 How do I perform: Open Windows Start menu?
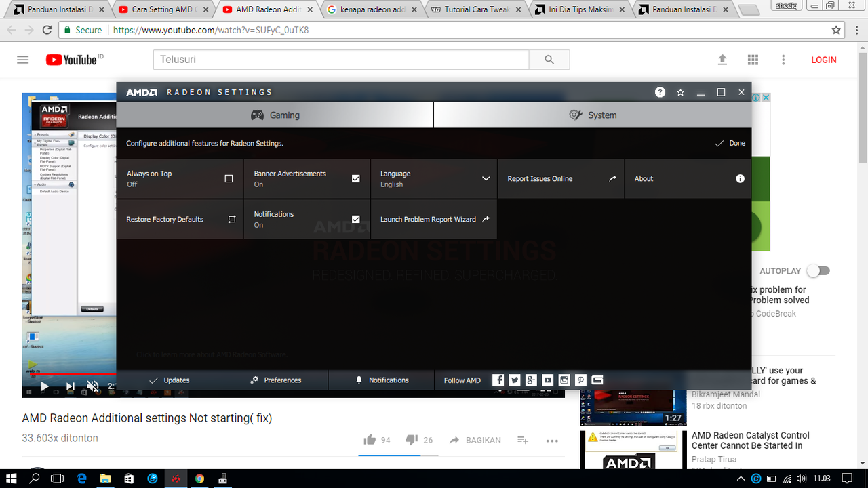pyautogui.click(x=12, y=479)
